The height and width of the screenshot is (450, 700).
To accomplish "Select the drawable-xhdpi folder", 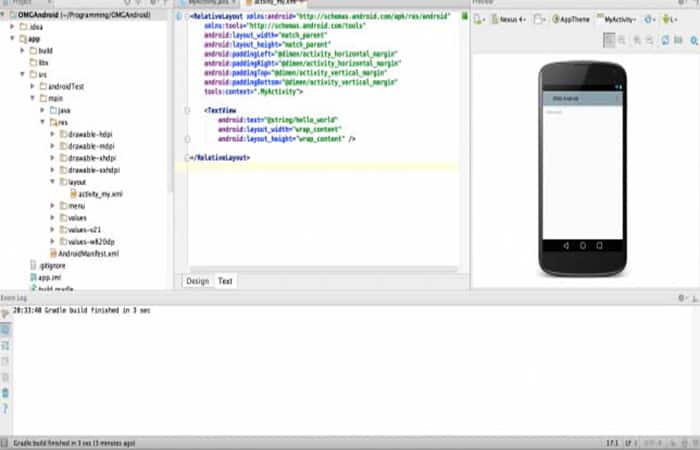I will (x=88, y=158).
